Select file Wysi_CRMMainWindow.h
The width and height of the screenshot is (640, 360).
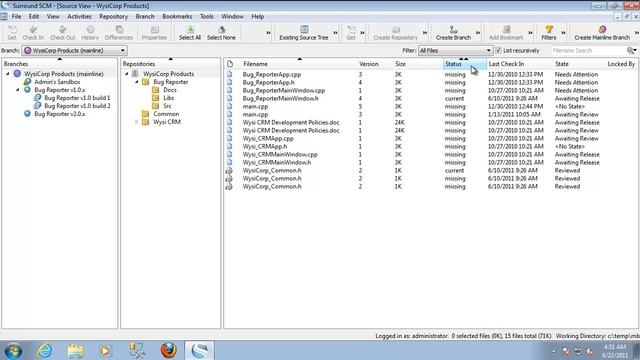(277, 162)
